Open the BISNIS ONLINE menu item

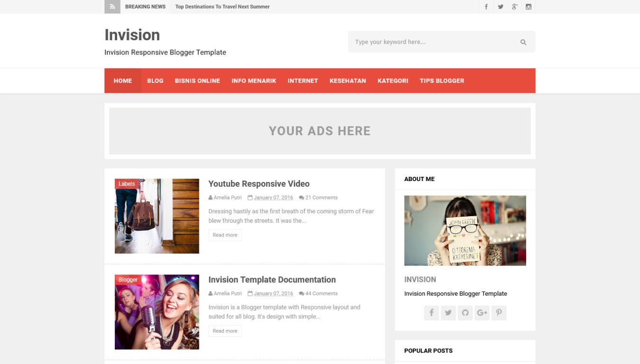[x=197, y=81]
